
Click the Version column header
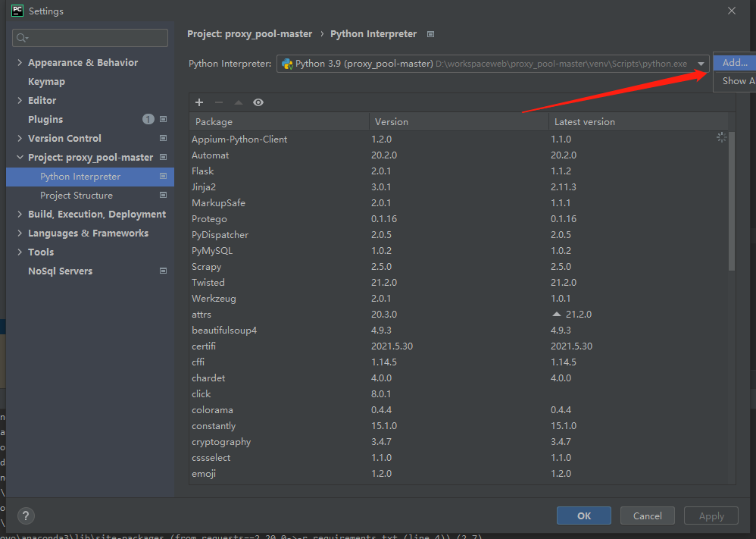tap(459, 121)
